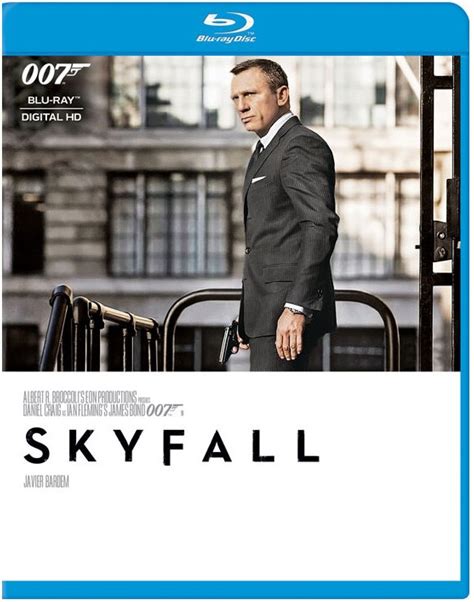This screenshot has height=602, width=474.
Task: Click the black stair railing post on left
Action: 56,327
